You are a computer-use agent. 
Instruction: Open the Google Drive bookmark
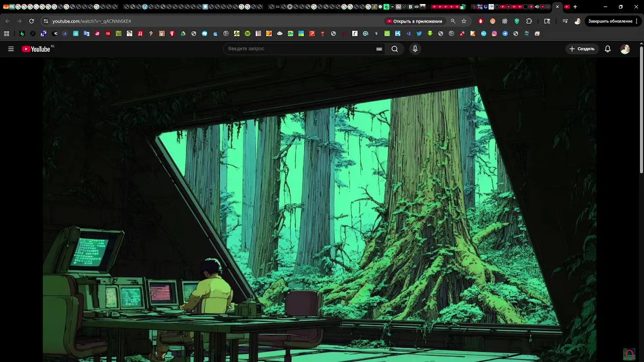point(183,34)
